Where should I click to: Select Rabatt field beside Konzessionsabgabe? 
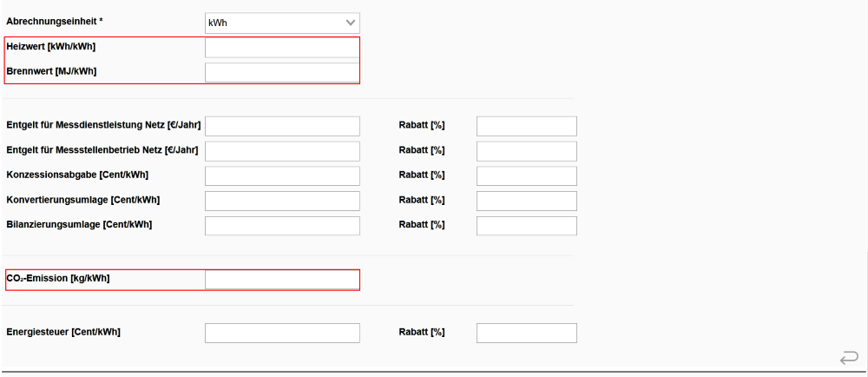[x=526, y=176]
